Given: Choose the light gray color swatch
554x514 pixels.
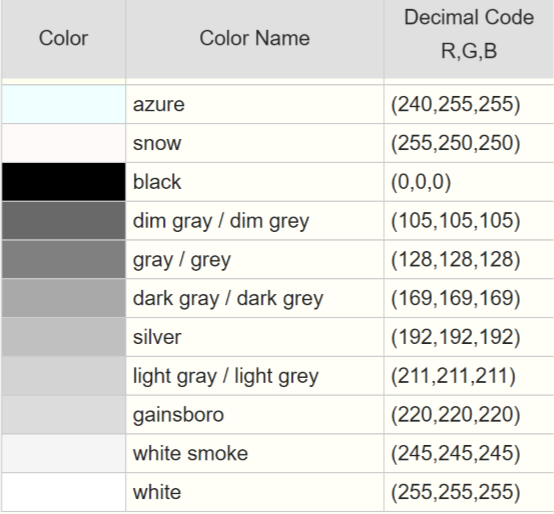Looking at the screenshot, I should pyautogui.click(x=64, y=376).
